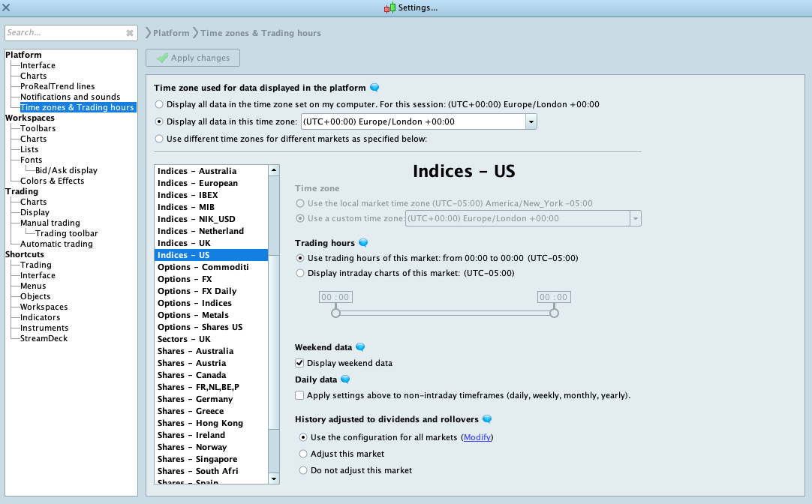
Task: Select Shares – Canada in market list
Action: coord(212,375)
